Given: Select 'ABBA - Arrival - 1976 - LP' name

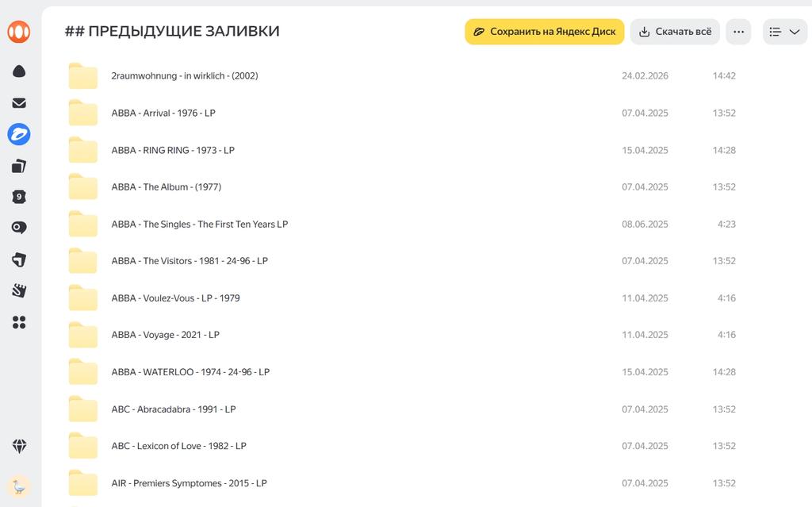Looking at the screenshot, I should coord(163,113).
